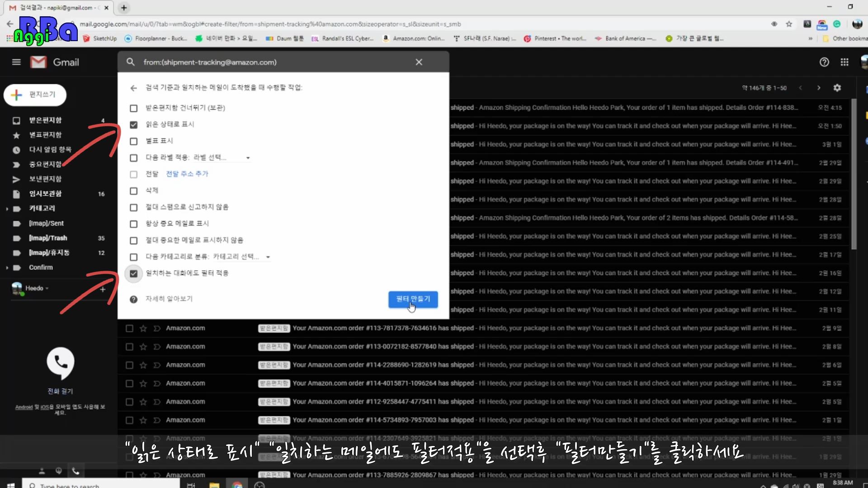
Task: Expand the 카테고리 folder in sidebar
Action: click(x=7, y=209)
